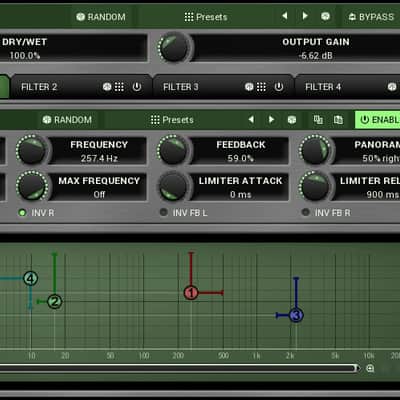Click node 3's blue vertical handle top
Image resolution: width=400 pixels, height=400 pixels.
[296, 278]
